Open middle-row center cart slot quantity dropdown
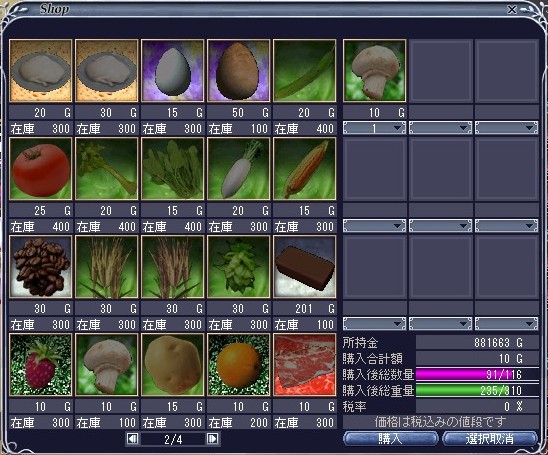548x455 pixels. pos(440,226)
